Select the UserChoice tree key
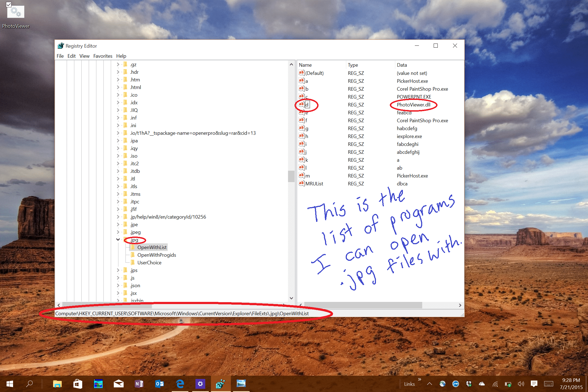Image resolution: width=588 pixels, height=392 pixels. [149, 262]
